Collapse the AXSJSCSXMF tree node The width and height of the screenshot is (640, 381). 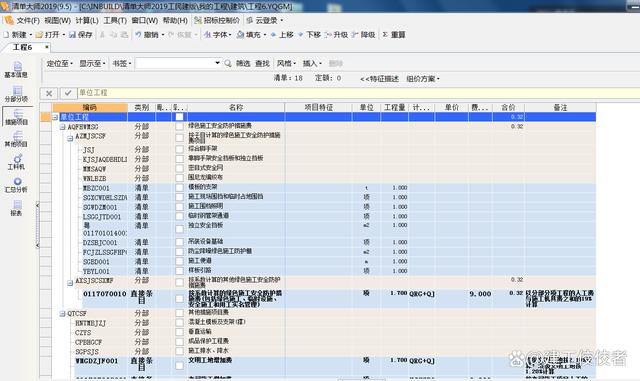[70, 283]
